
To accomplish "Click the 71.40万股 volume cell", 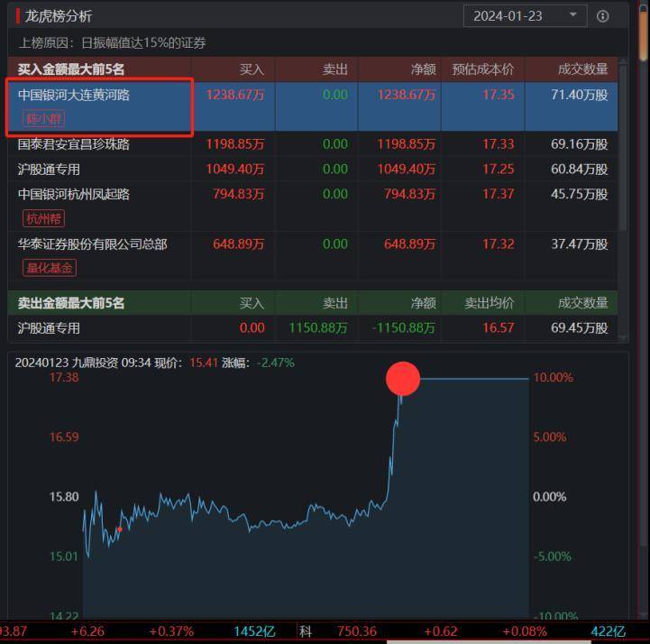I will point(580,95).
